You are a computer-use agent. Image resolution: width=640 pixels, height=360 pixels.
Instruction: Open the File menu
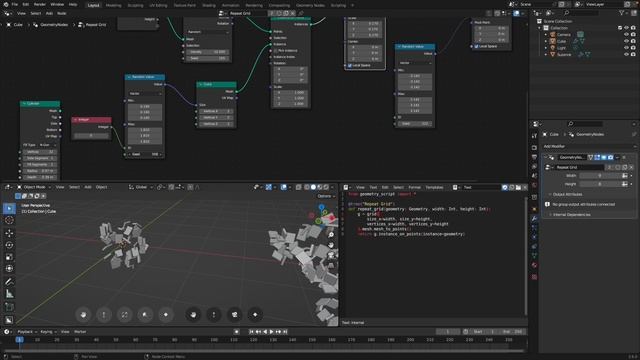click(x=15, y=4)
